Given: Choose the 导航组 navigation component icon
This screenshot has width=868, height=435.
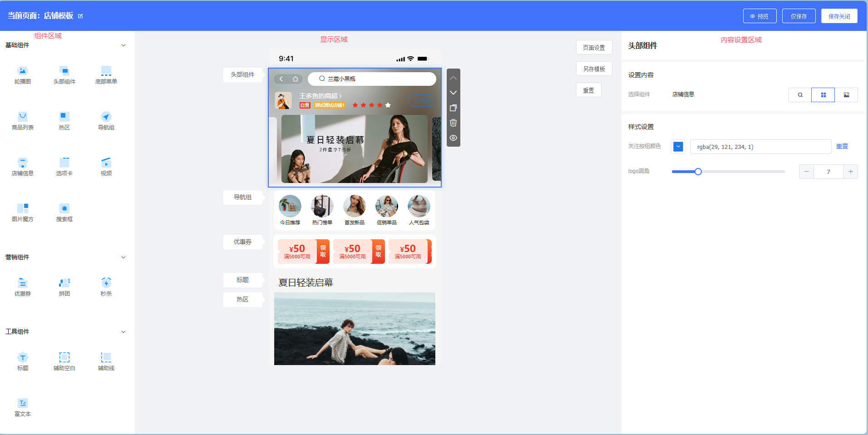Looking at the screenshot, I should tap(106, 117).
